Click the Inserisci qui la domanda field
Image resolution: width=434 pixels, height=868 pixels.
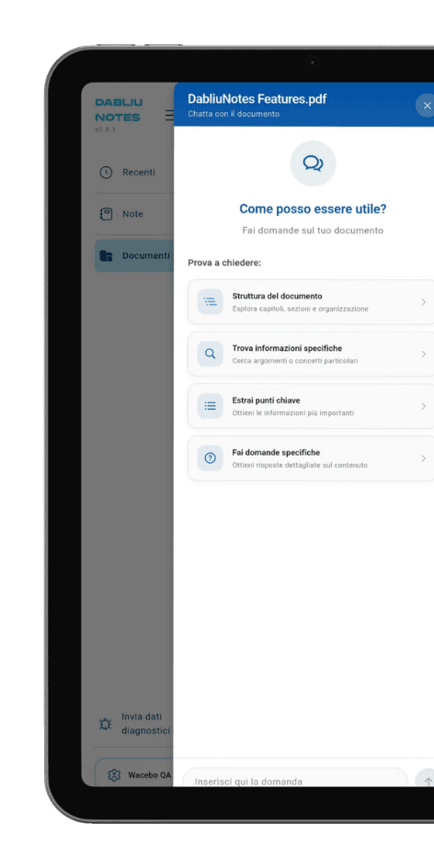tap(295, 777)
